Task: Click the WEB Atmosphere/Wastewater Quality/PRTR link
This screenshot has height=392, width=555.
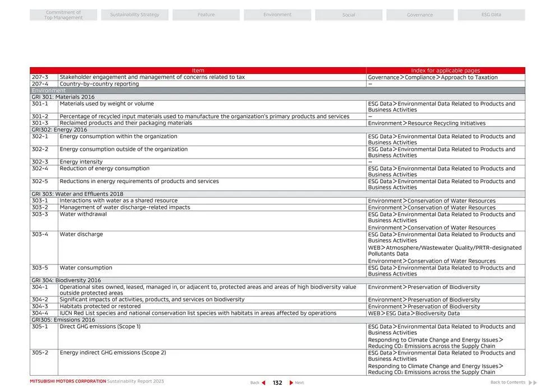Action: tap(444, 250)
